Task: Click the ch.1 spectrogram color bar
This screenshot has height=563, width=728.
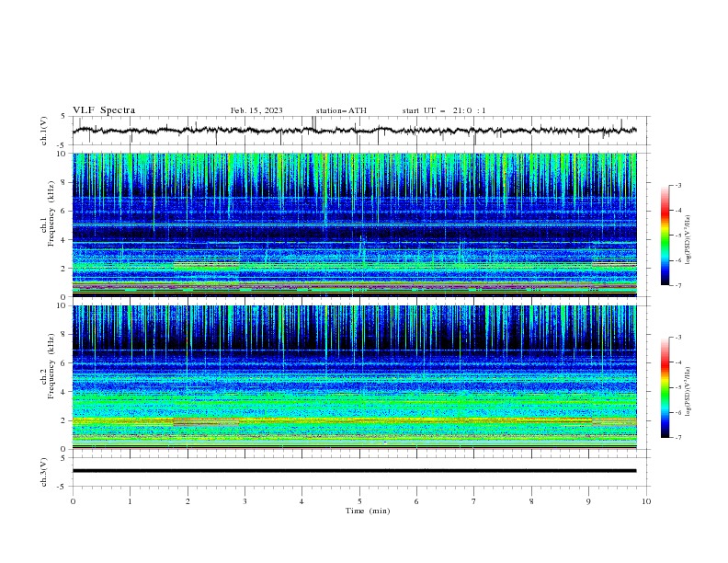Action: tap(665, 236)
